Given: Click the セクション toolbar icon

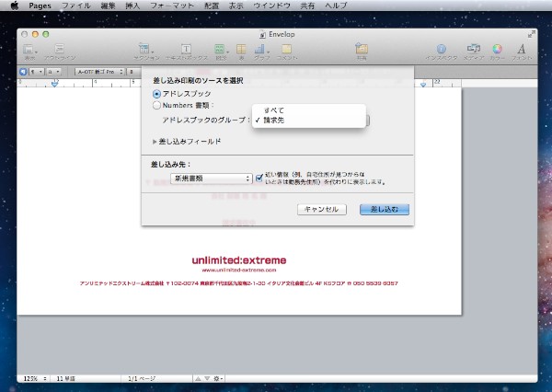Looking at the screenshot, I should [146, 52].
